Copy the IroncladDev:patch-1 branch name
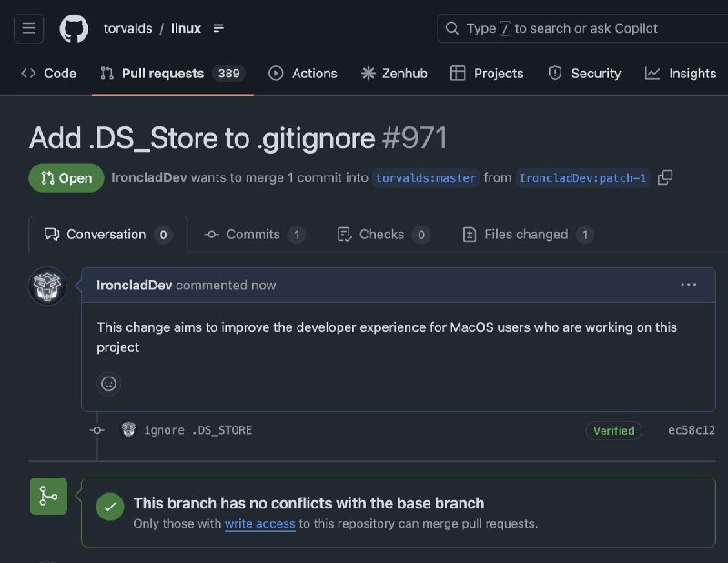 tap(665, 178)
